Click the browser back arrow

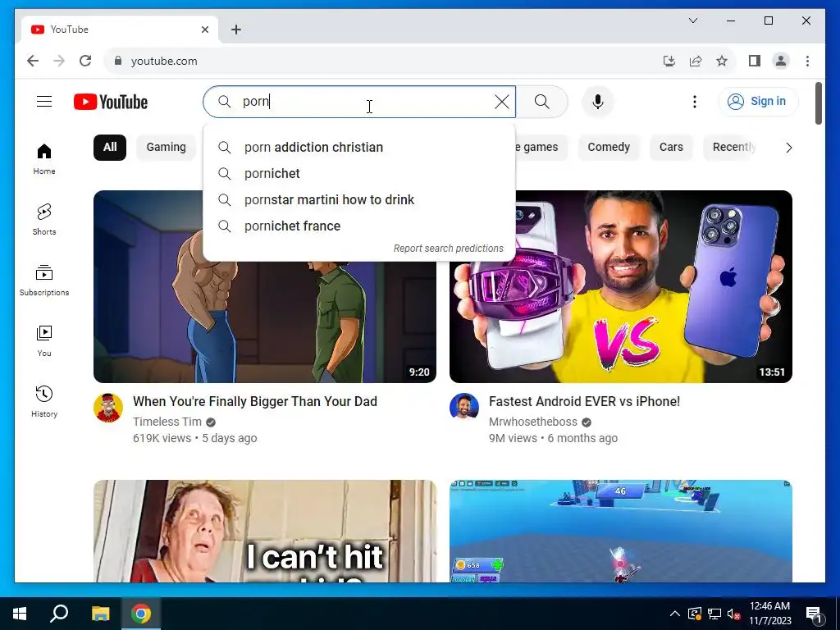pyautogui.click(x=33, y=61)
